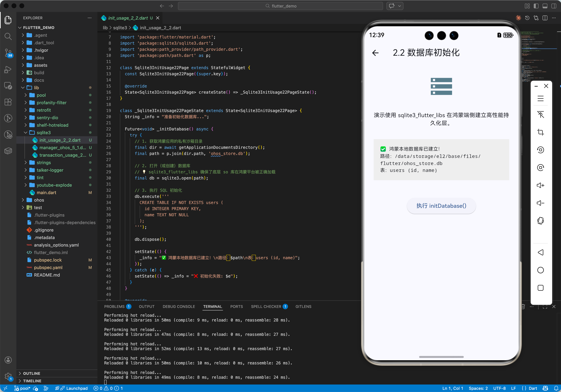Toggle the secondary sidebar layout icon
This screenshot has width=561, height=392.
click(x=554, y=6)
